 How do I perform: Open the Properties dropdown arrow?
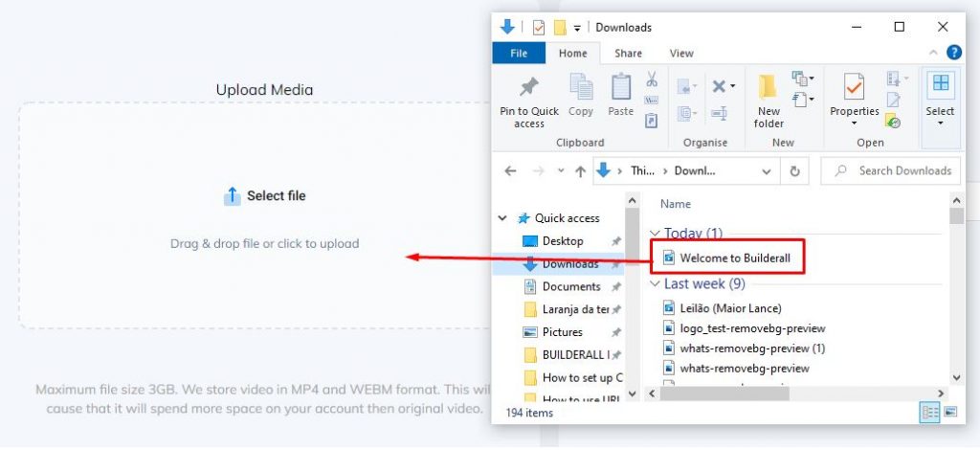pyautogui.click(x=854, y=124)
